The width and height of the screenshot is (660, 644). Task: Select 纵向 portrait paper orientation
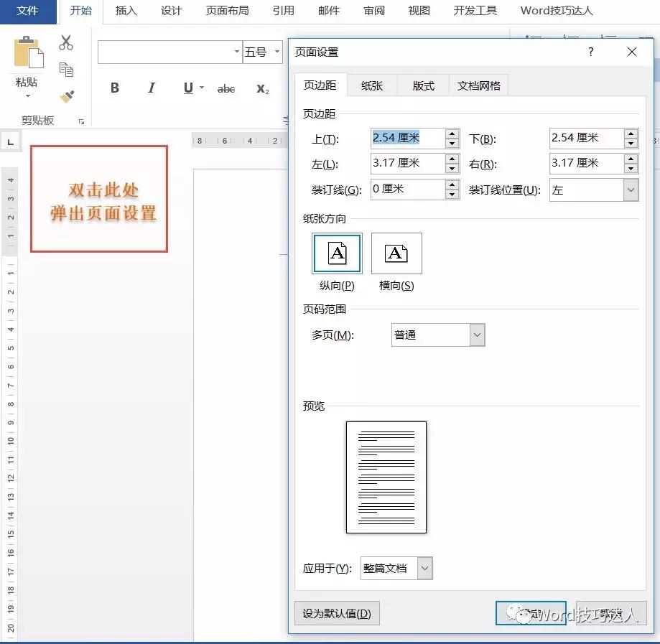[336, 253]
